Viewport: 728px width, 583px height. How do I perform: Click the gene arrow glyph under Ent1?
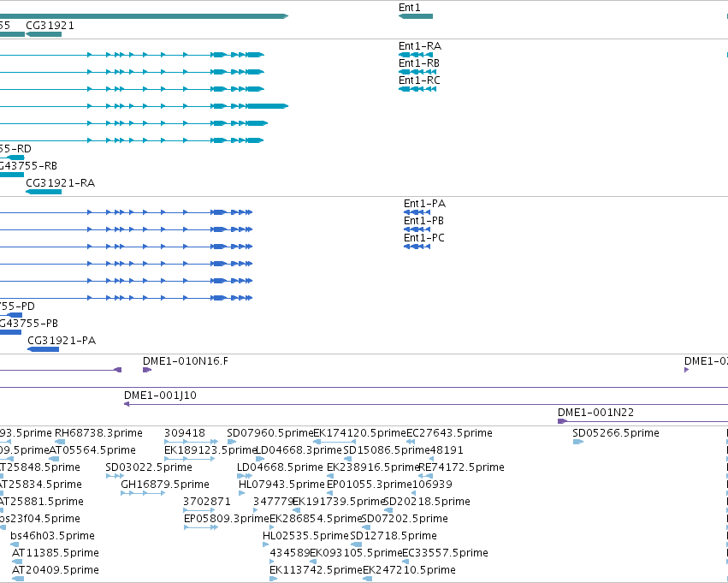(416, 17)
